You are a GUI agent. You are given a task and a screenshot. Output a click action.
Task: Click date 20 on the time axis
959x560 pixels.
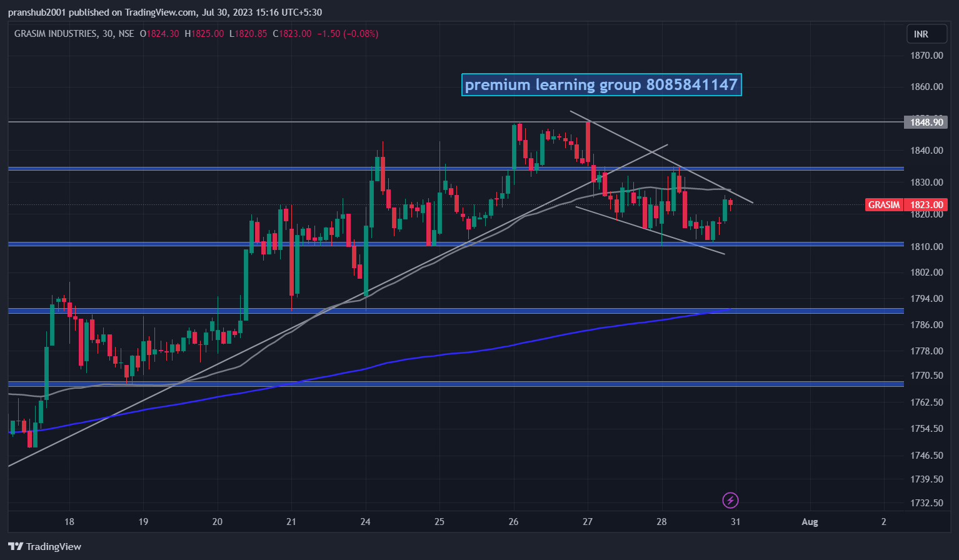click(x=218, y=521)
